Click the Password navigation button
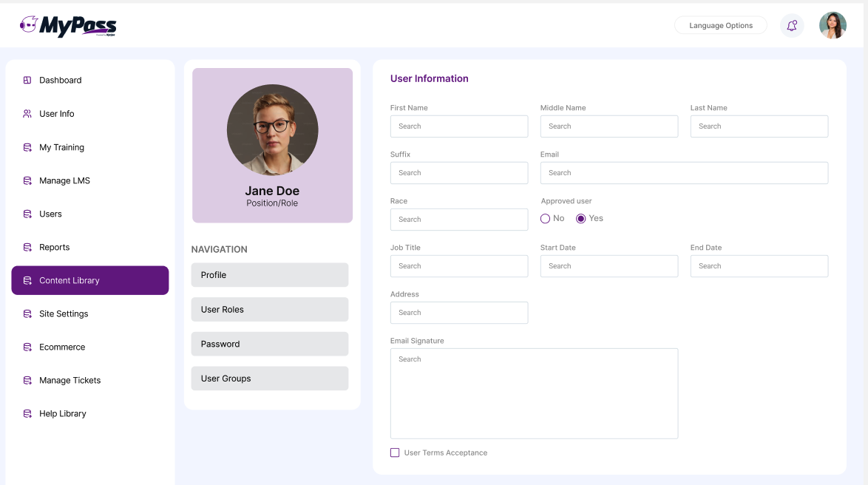The height and width of the screenshot is (485, 868). [x=270, y=344]
